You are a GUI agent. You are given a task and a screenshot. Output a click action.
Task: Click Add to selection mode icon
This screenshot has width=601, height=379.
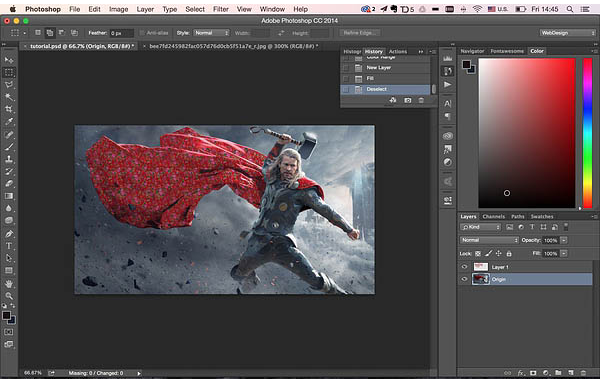tap(50, 33)
